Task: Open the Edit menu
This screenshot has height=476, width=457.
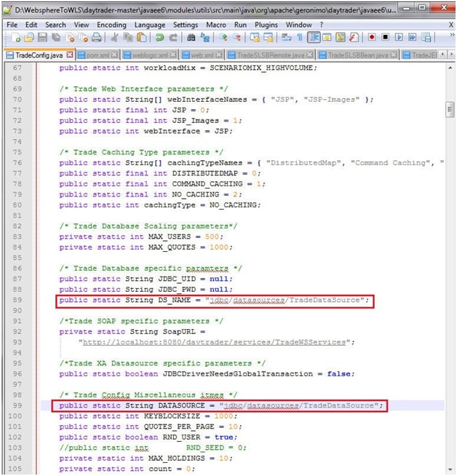Action: click(x=31, y=25)
